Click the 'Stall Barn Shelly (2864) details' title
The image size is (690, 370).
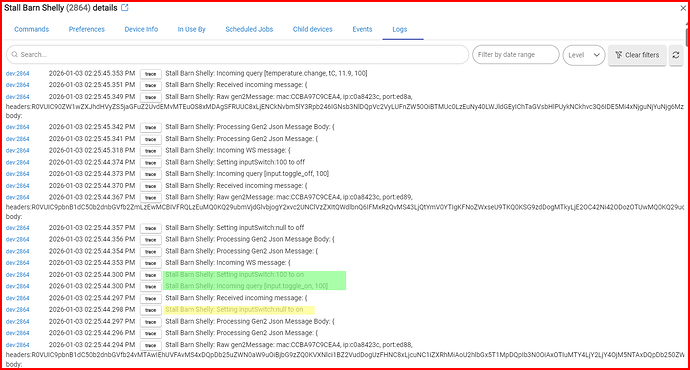click(61, 8)
